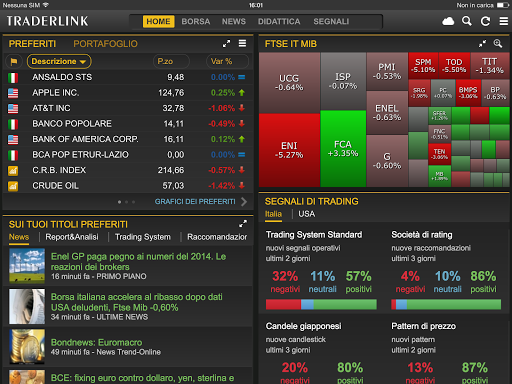Sort by the Var % column header
This screenshot has width=512, height=384.
(x=227, y=61)
